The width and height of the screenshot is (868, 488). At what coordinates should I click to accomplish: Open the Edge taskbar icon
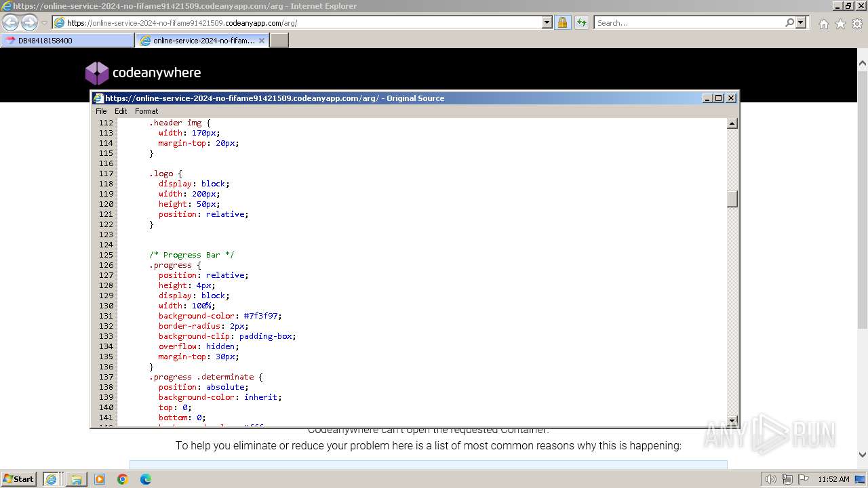click(x=146, y=479)
